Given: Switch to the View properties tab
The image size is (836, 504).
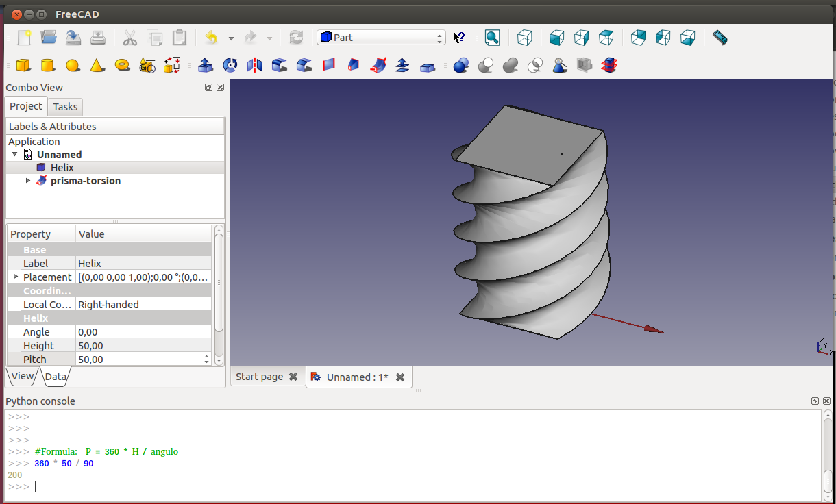Looking at the screenshot, I should [x=22, y=376].
